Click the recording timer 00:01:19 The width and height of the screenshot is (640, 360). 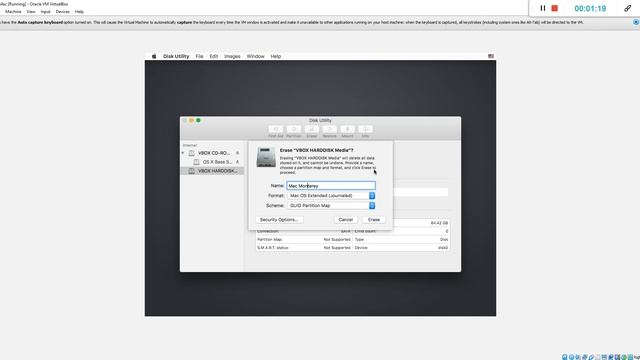pyautogui.click(x=590, y=8)
